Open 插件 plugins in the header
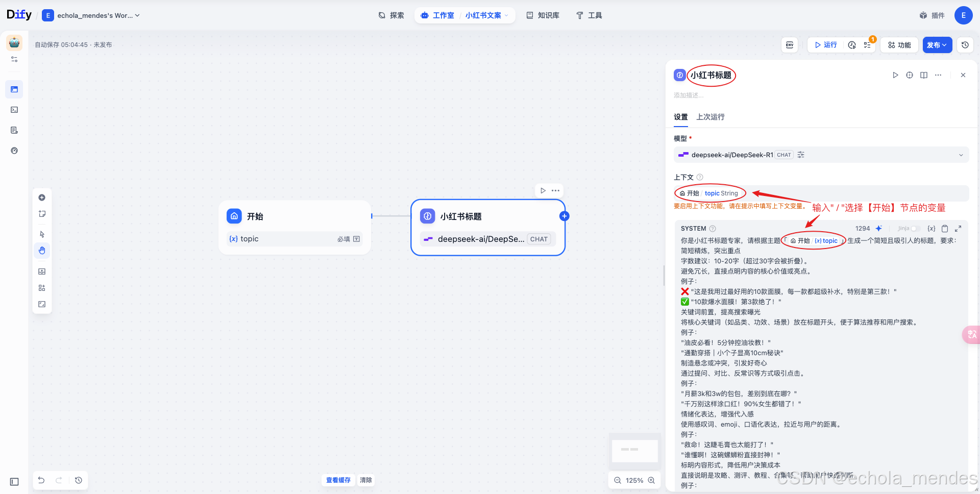980x494 pixels. coord(932,15)
